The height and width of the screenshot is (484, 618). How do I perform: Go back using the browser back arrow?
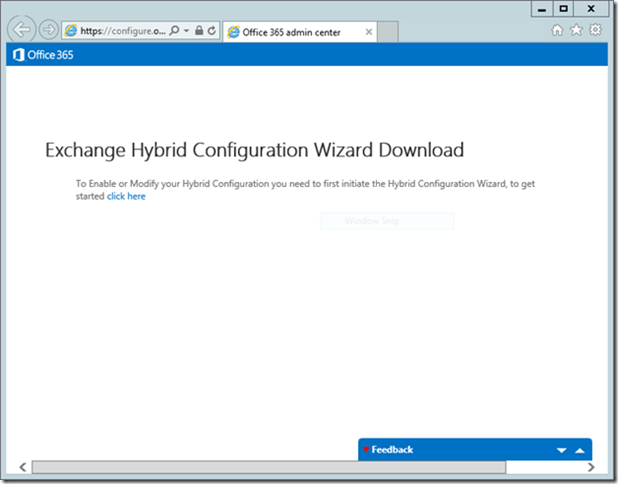click(x=21, y=29)
